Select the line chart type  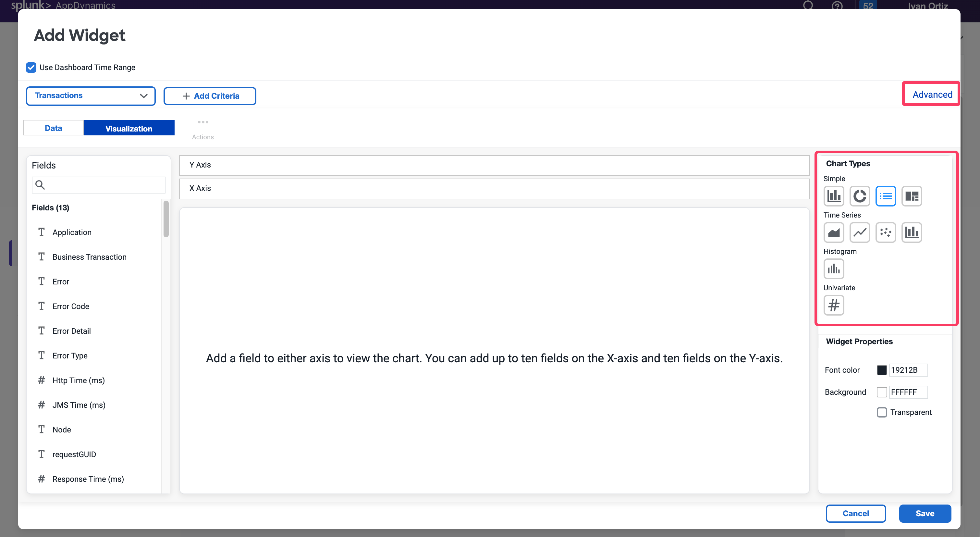860,232
